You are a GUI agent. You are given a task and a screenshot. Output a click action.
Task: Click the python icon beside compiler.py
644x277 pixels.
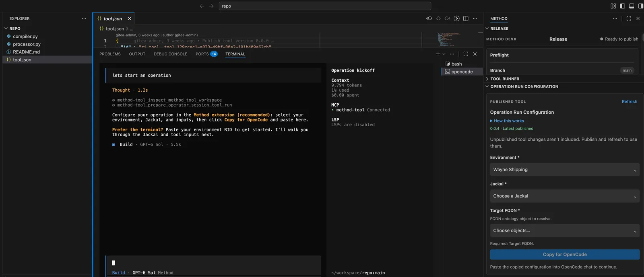coord(9,36)
